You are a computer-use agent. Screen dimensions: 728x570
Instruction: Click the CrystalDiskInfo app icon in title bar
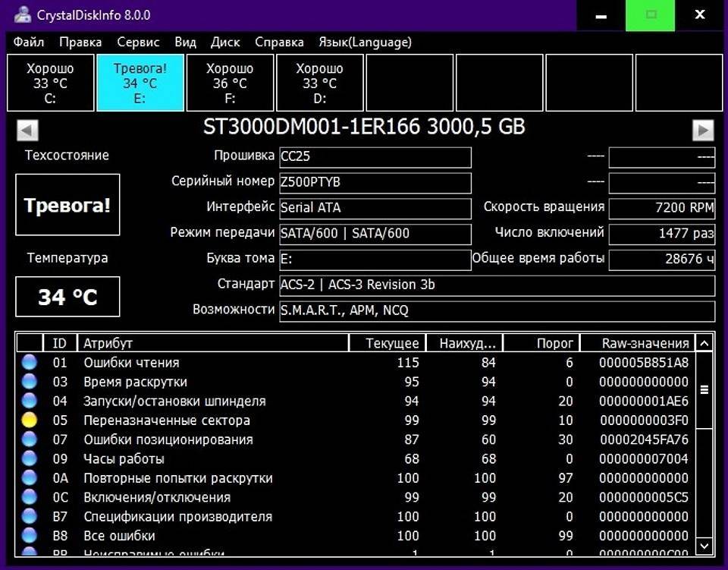coord(23,15)
